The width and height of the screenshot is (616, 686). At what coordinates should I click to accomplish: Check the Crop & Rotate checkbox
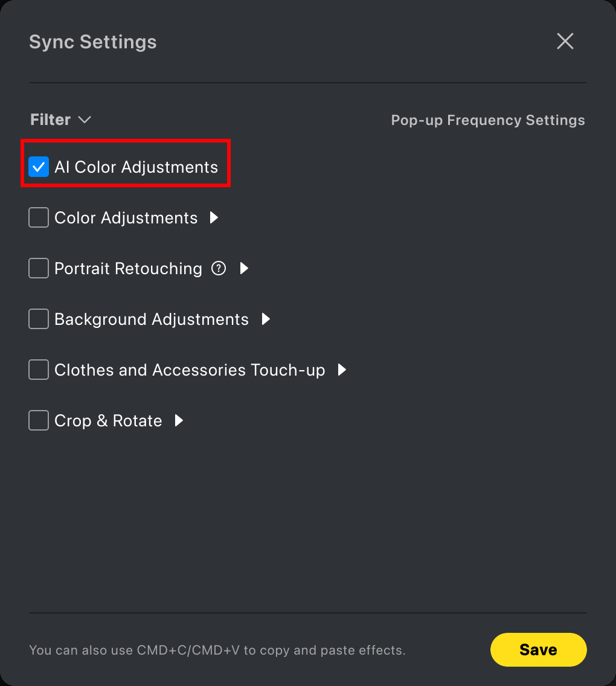click(x=39, y=420)
